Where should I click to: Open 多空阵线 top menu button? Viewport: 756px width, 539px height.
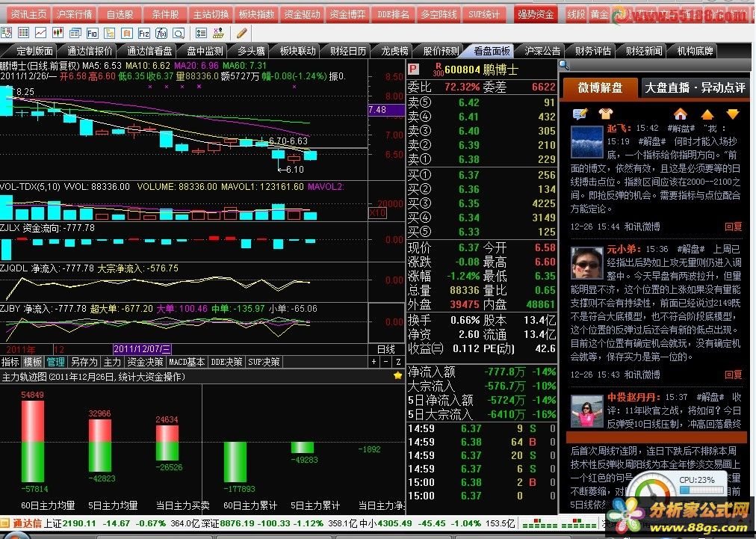tap(439, 14)
